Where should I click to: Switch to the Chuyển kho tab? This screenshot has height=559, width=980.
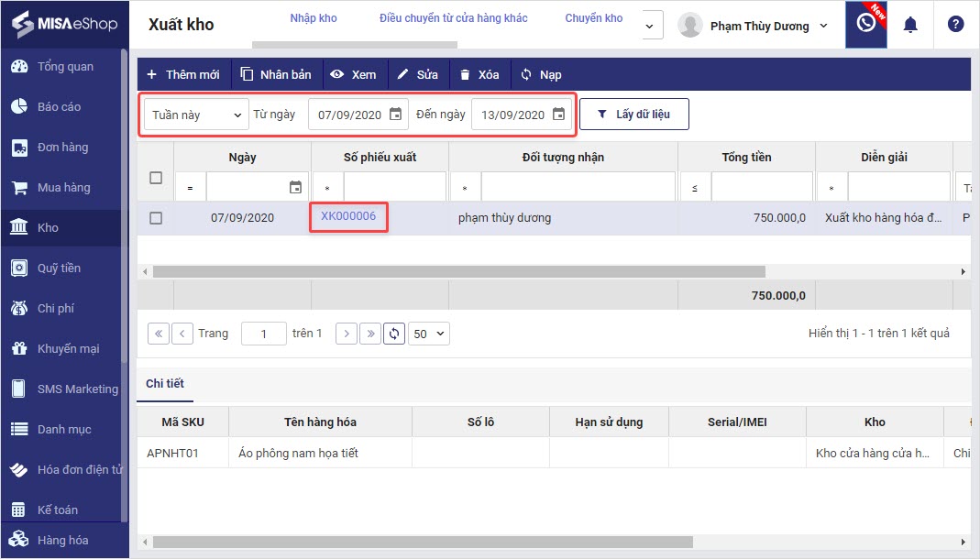(593, 18)
